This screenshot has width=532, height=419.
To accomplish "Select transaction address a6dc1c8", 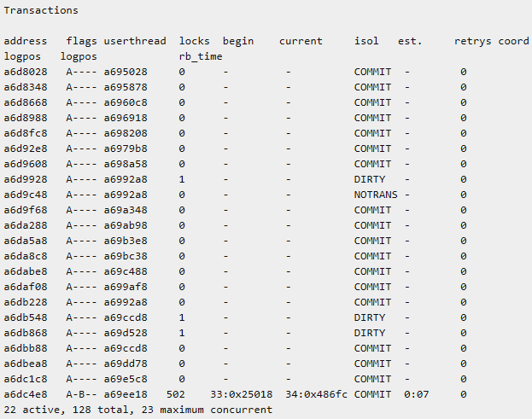I will coord(26,379).
